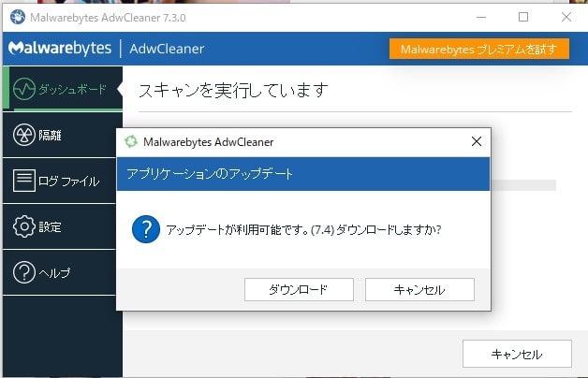Click the green AdwCleaner icon in dialog title
The height and width of the screenshot is (378, 588).
click(x=131, y=141)
